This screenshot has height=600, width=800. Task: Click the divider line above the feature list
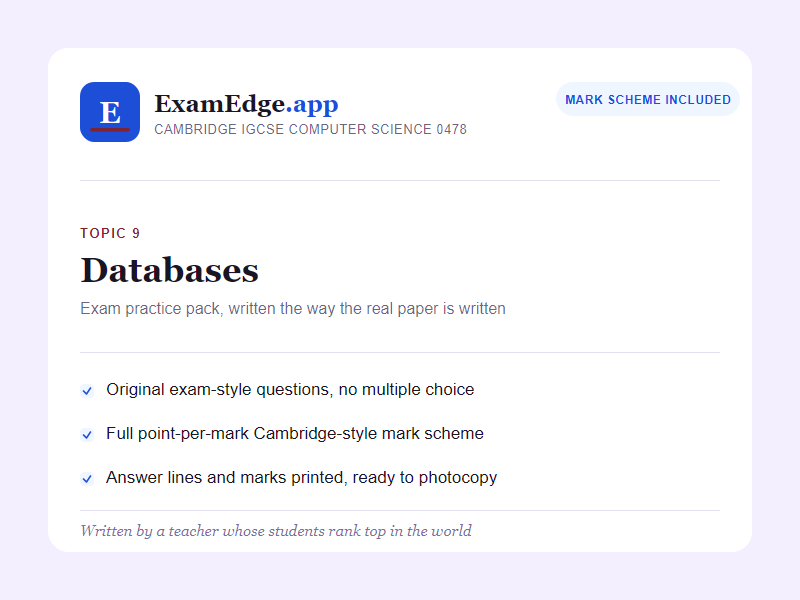[x=400, y=352]
